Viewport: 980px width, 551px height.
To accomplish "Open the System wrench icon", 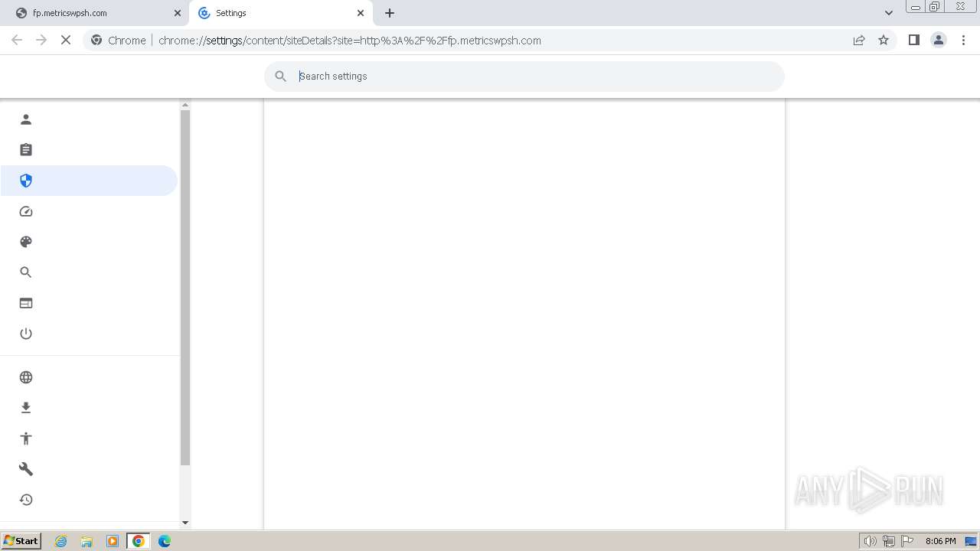I will (x=26, y=469).
